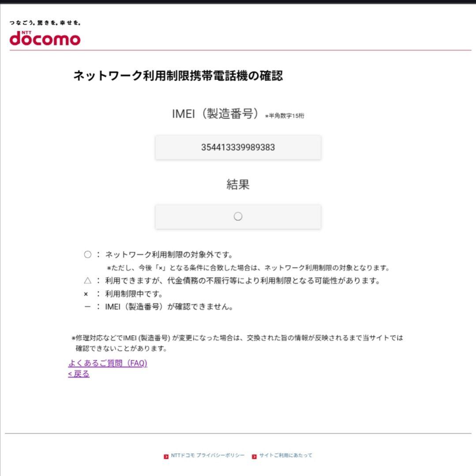This screenshot has height=476, width=476.
Task: Click the < 戻る link to go back
Action: pyautogui.click(x=78, y=373)
